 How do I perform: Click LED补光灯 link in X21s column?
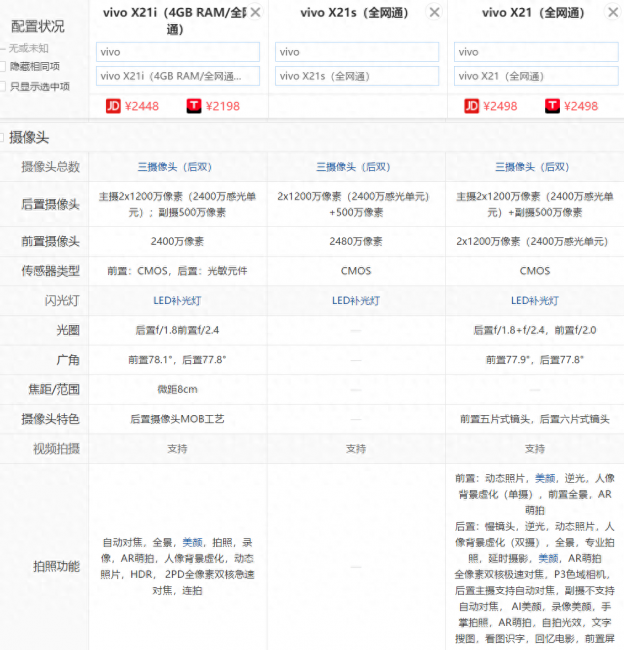356,301
